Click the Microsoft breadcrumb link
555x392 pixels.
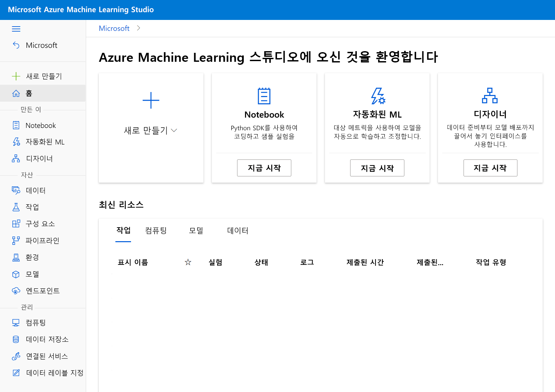coord(114,28)
